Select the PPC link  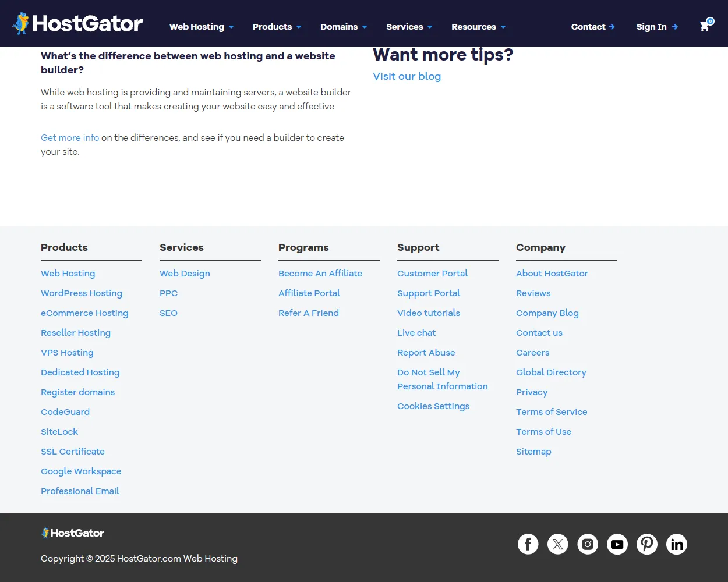[169, 293]
